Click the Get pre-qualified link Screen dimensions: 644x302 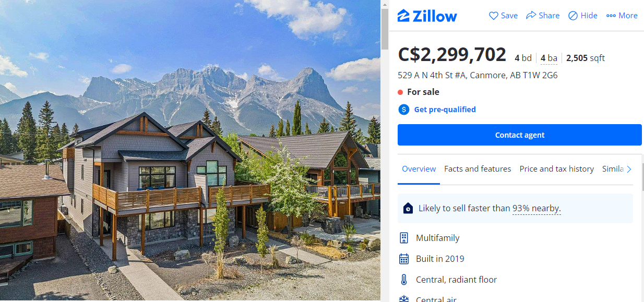(445, 110)
